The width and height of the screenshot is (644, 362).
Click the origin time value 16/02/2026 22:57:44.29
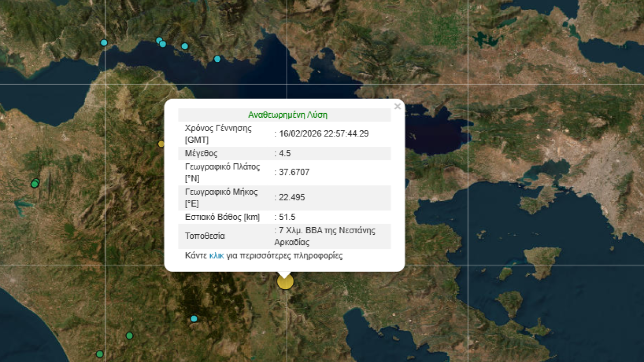324,133
